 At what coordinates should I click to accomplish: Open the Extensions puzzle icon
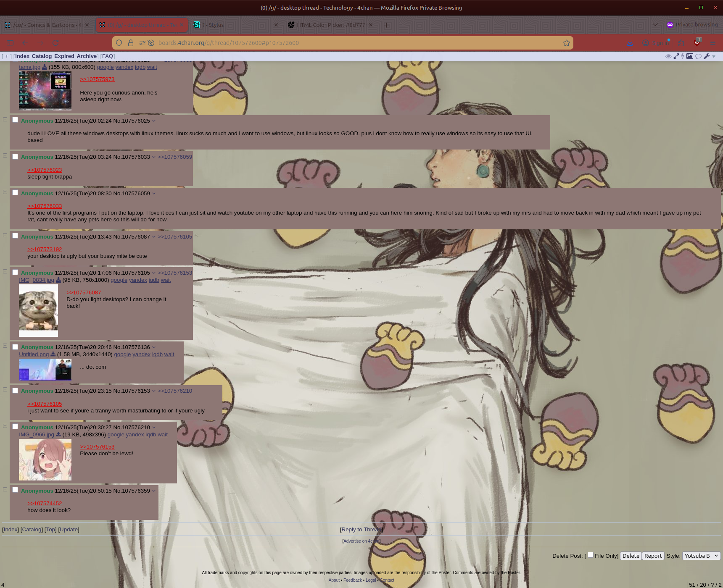click(681, 43)
